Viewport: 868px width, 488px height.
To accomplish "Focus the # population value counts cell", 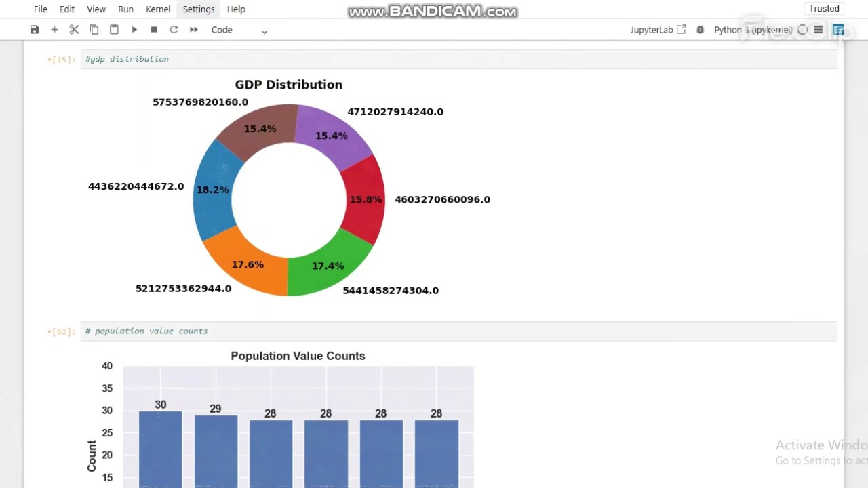I will point(458,331).
